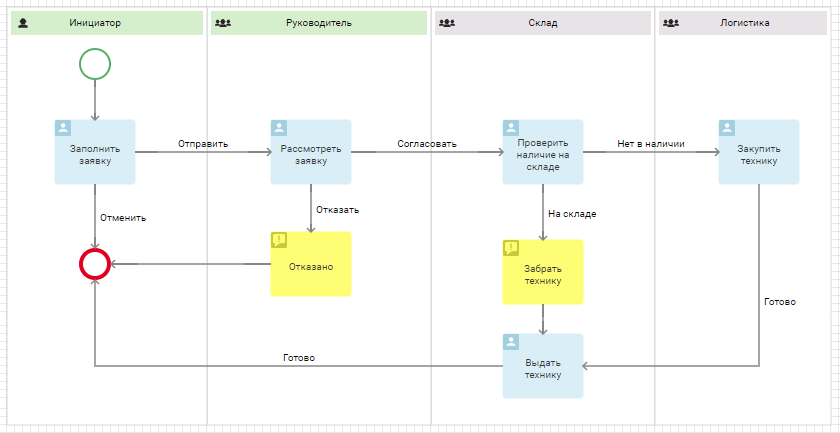Click the group icon in Логистика lane header
The image size is (840, 433).
pyautogui.click(x=671, y=23)
